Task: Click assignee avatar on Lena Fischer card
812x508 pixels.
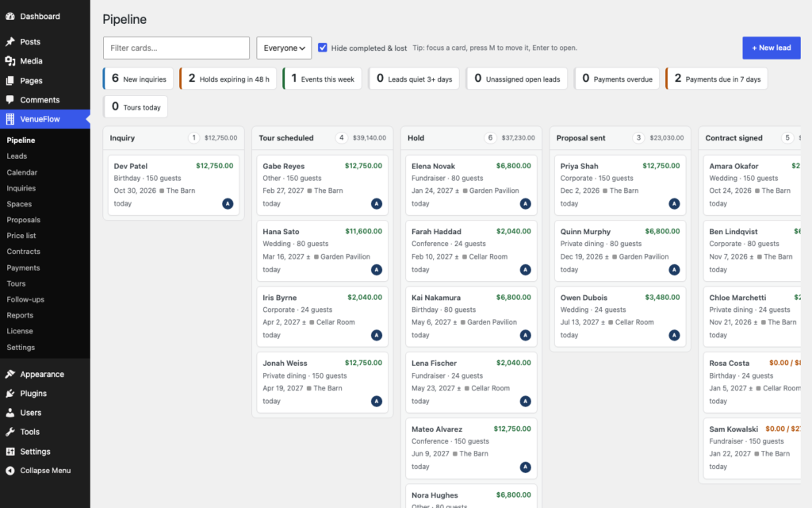Action: 526,401
